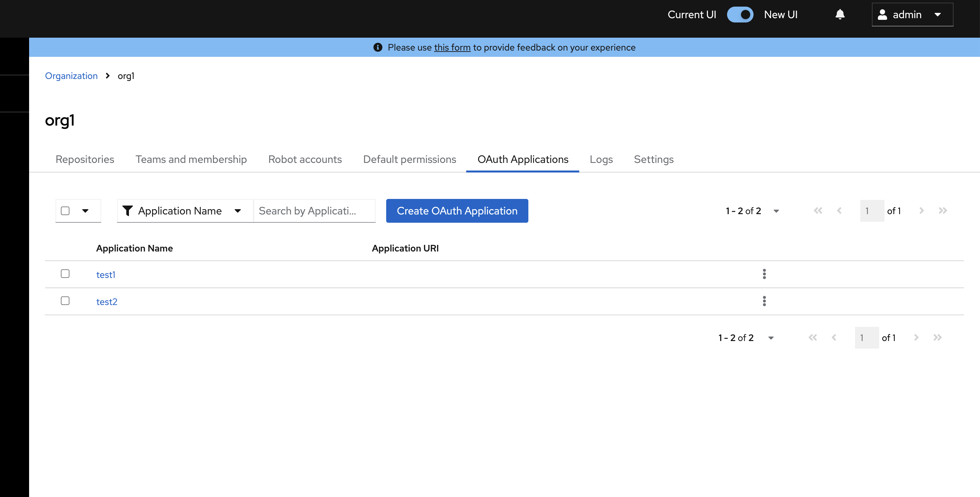
Task: Click Create OAuth Application button
Action: tap(457, 211)
